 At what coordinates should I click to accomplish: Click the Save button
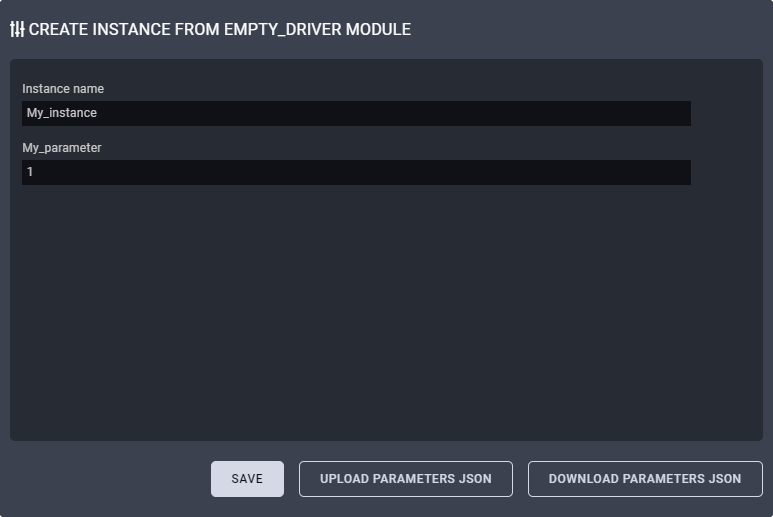coord(247,479)
